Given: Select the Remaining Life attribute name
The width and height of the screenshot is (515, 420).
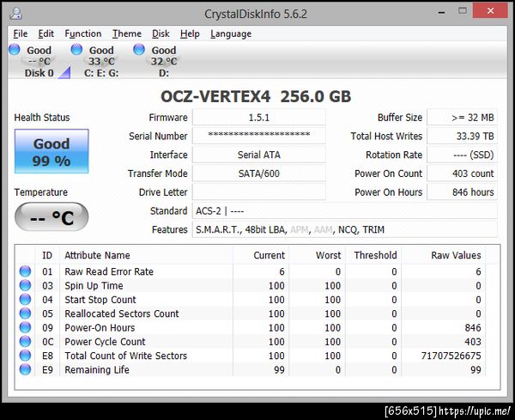Looking at the screenshot, I should 97,369.
